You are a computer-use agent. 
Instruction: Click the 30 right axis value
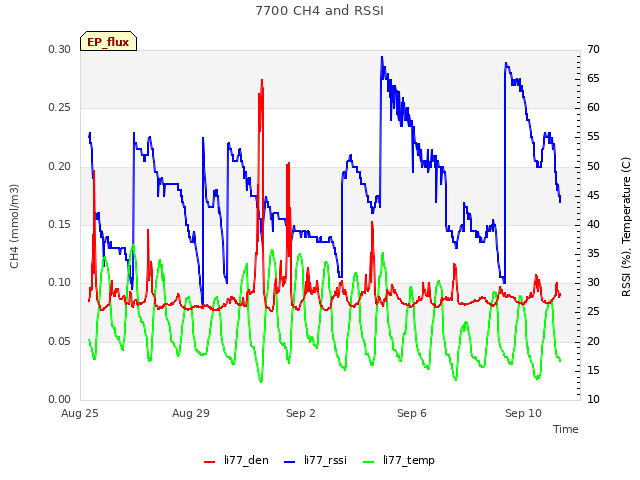pos(593,282)
